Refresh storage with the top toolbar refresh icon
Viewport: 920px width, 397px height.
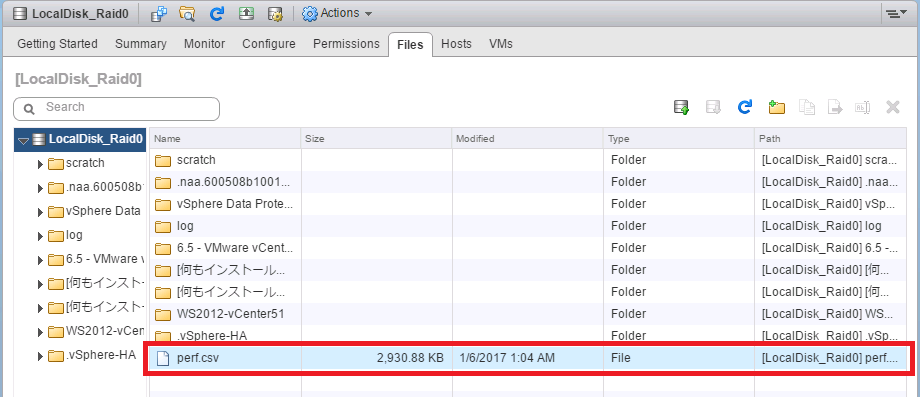[217, 14]
